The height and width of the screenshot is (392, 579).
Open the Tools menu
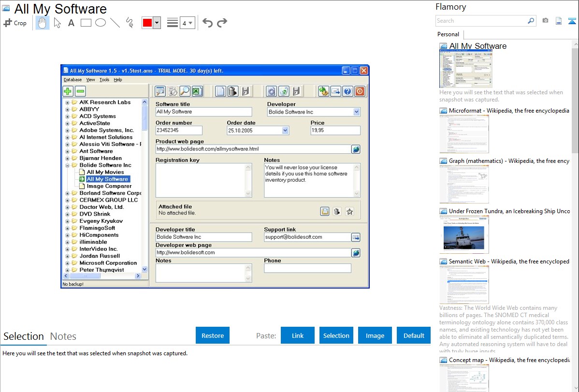(x=104, y=80)
